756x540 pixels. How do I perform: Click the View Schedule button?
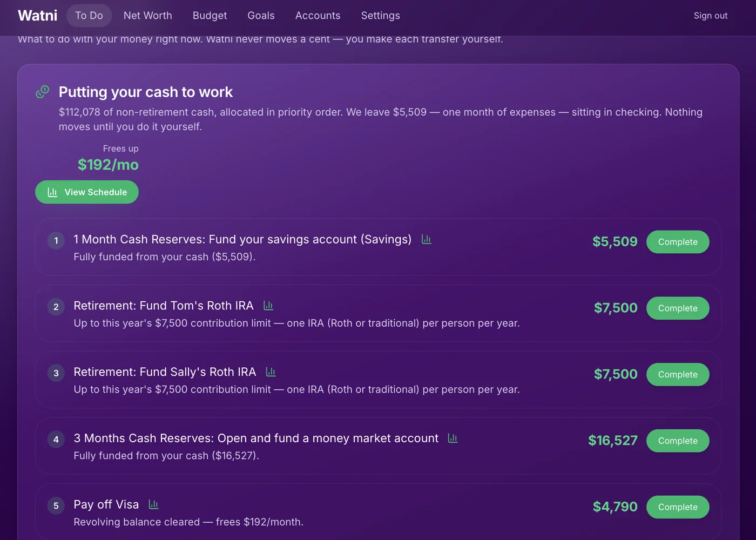tap(87, 192)
